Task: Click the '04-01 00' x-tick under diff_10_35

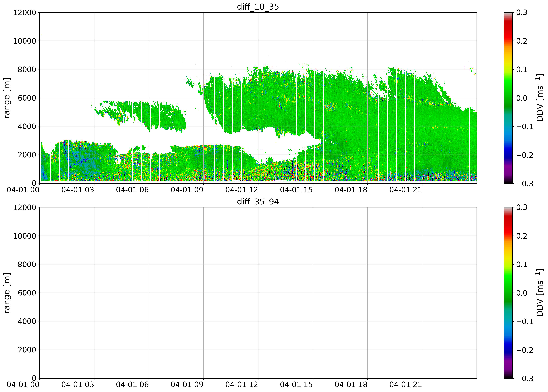Action: click(x=23, y=190)
